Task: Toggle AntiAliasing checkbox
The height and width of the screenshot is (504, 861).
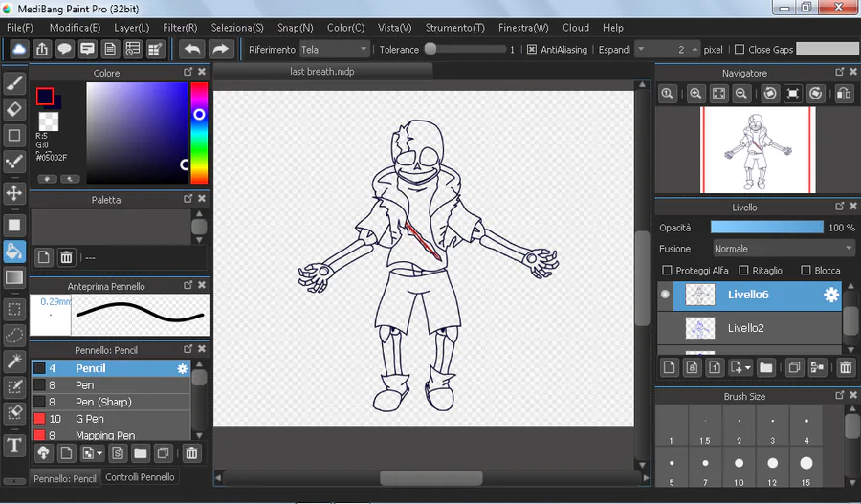Action: coord(532,50)
